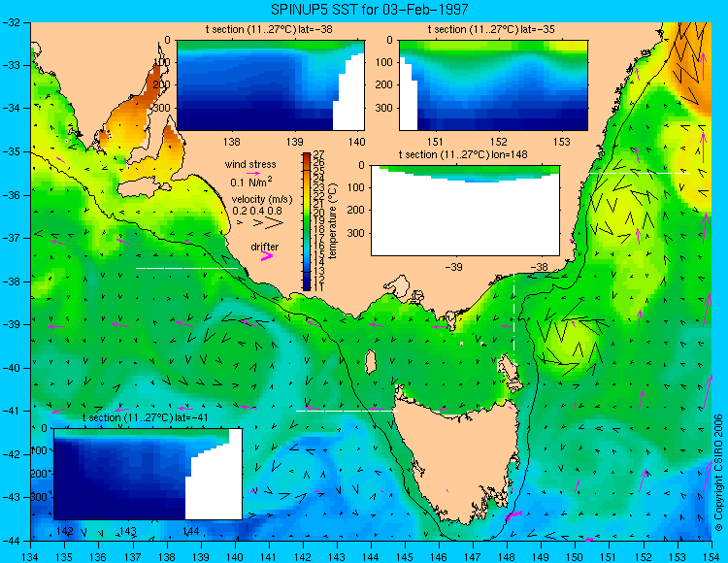
Task: Click latitude label -35 on left axis
Action: tap(11, 151)
